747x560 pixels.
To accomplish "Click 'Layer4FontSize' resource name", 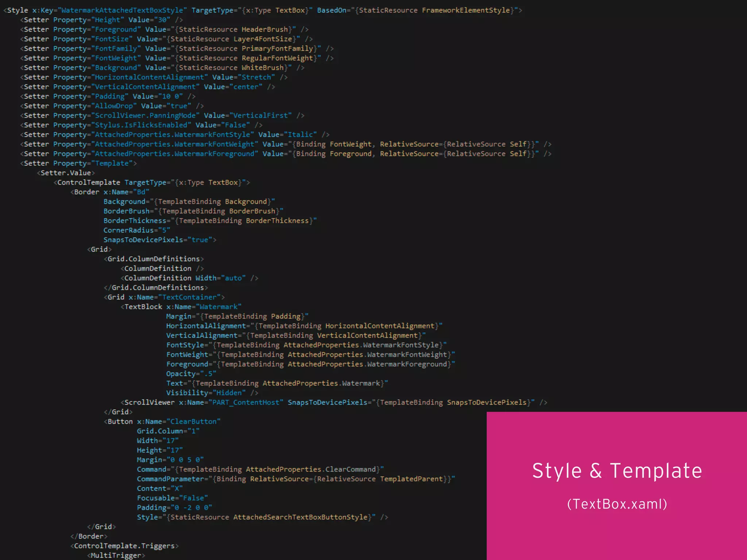I will point(263,39).
